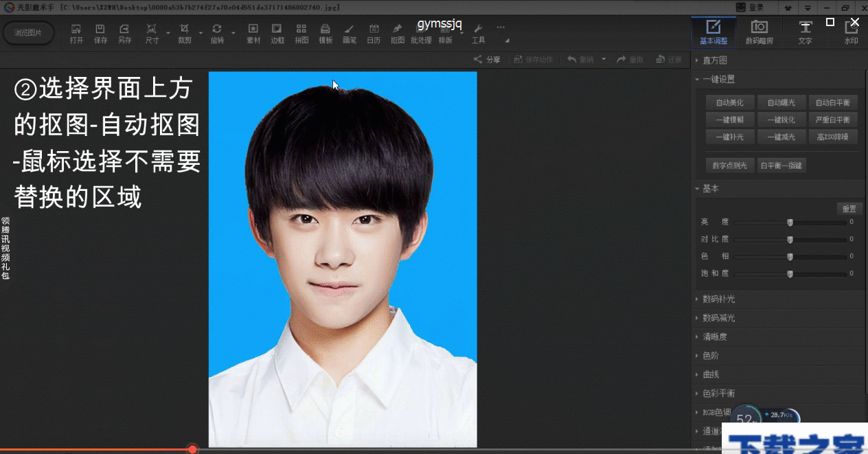This screenshot has width=868, height=454.
Task: Open the 日历 calendar tool
Action: (374, 33)
